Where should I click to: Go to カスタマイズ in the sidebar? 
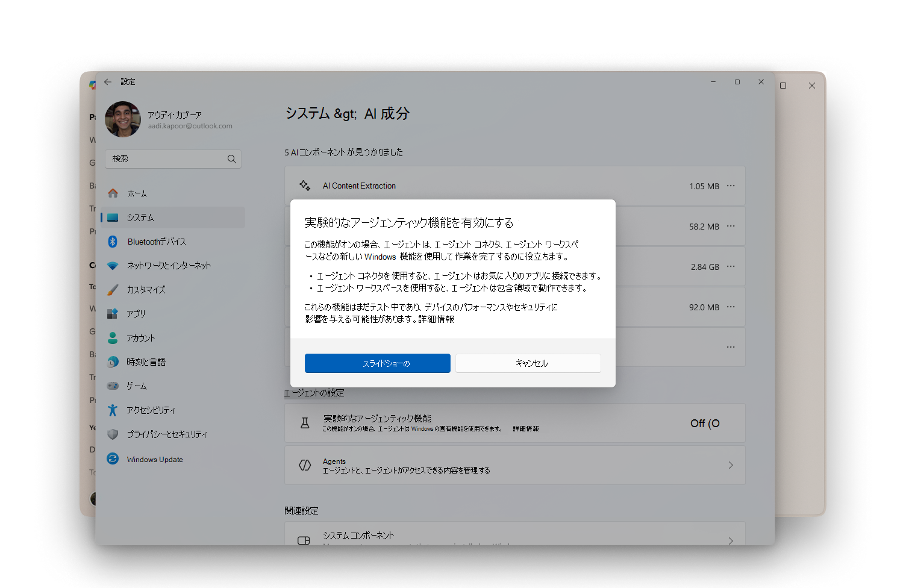point(172,290)
